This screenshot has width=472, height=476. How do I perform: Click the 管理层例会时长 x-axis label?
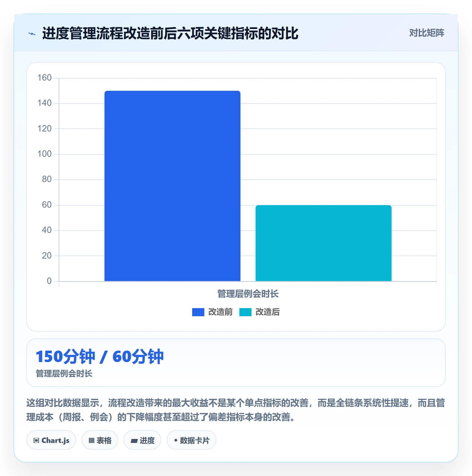(x=248, y=294)
